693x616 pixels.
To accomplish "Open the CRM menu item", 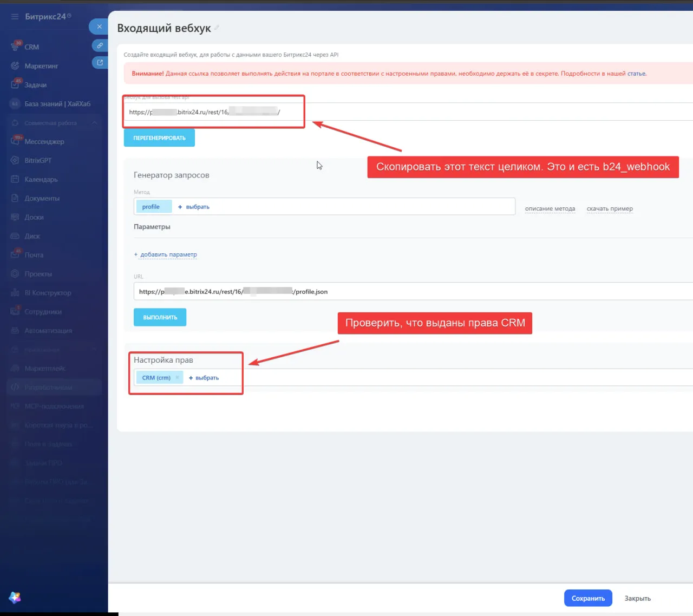I will pos(32,47).
